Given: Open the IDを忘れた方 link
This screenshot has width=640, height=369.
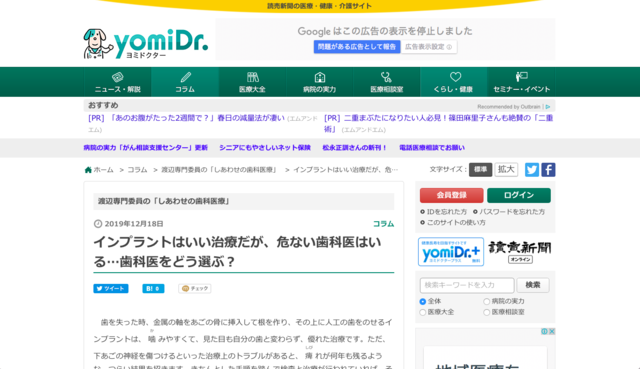Looking at the screenshot, I should (x=446, y=212).
